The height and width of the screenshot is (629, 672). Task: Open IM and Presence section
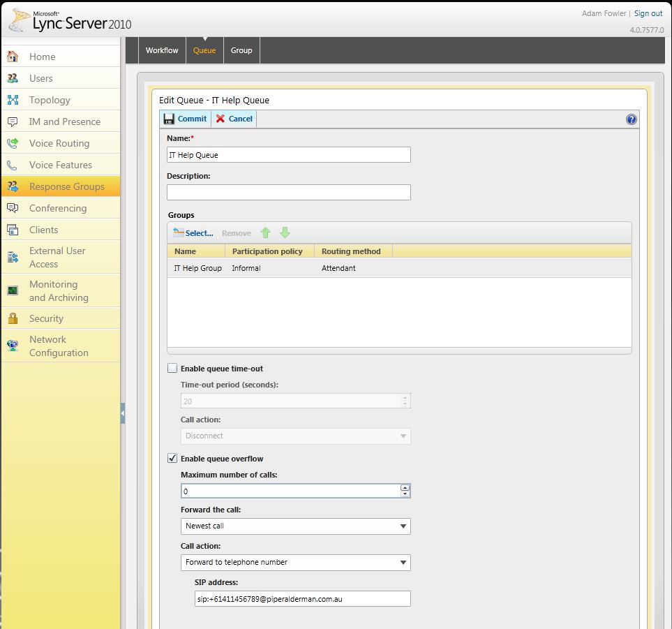point(61,121)
